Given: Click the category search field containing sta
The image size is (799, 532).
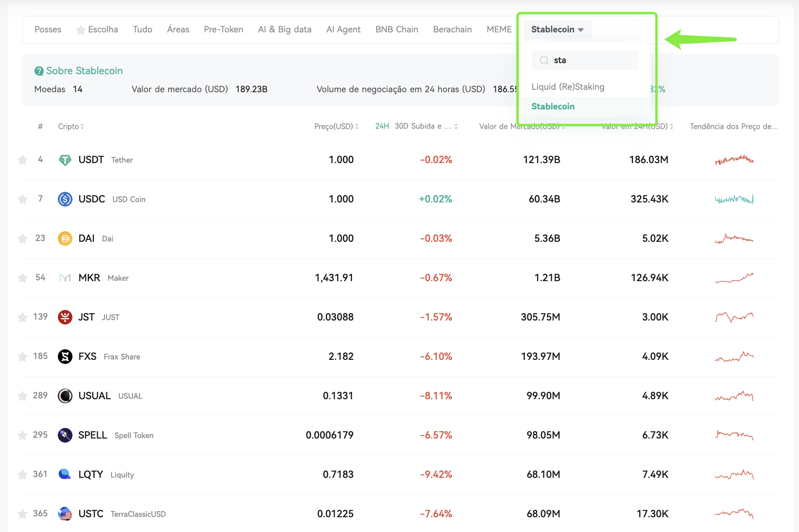Looking at the screenshot, I should pyautogui.click(x=585, y=60).
